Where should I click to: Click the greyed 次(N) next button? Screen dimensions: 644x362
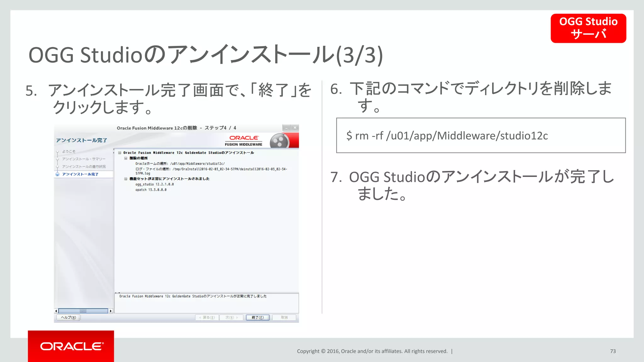[231, 317]
